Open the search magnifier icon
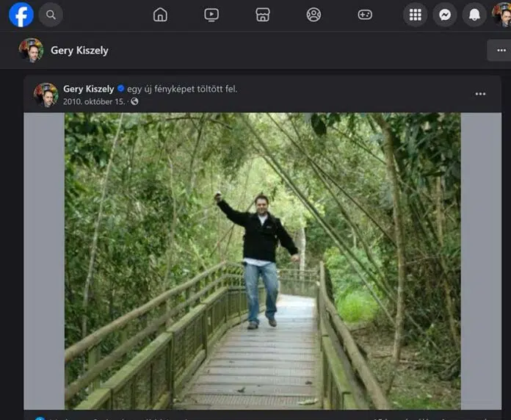Screen dimensions: 511x420 click(51, 15)
